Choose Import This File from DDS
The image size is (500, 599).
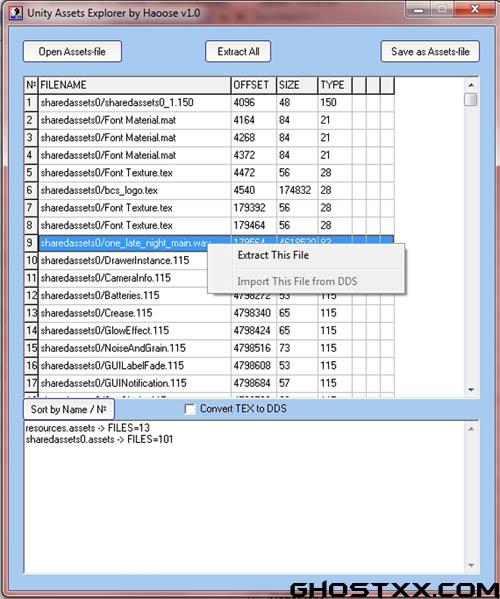coord(297,282)
